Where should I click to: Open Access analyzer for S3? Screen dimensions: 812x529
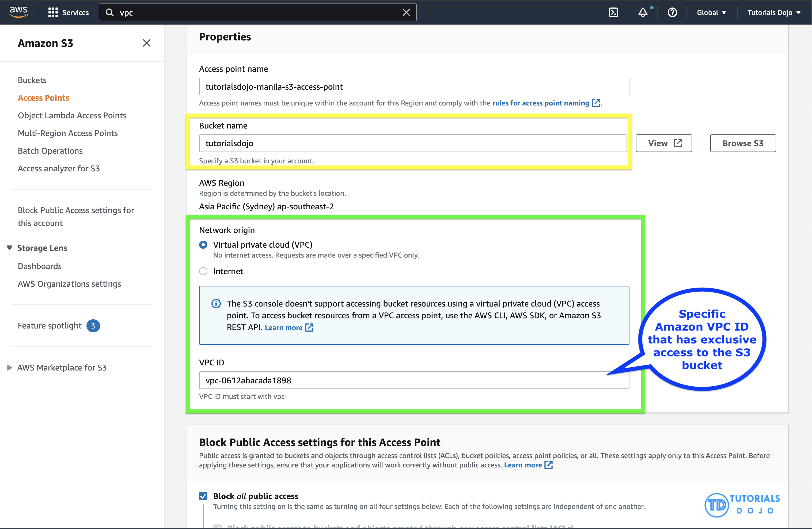59,169
